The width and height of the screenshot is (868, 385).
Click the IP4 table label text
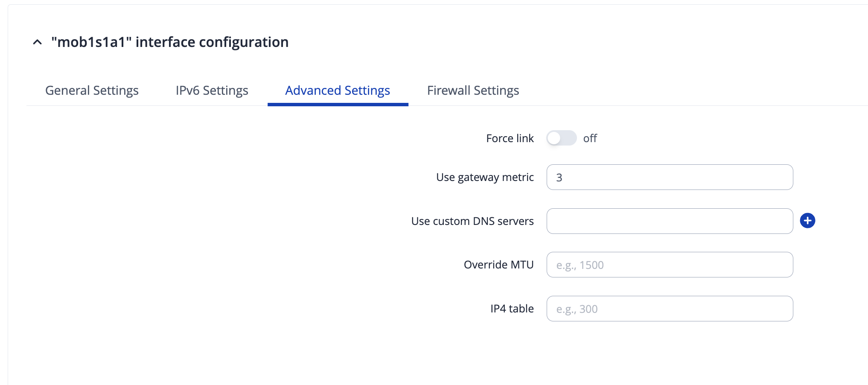pyautogui.click(x=512, y=309)
